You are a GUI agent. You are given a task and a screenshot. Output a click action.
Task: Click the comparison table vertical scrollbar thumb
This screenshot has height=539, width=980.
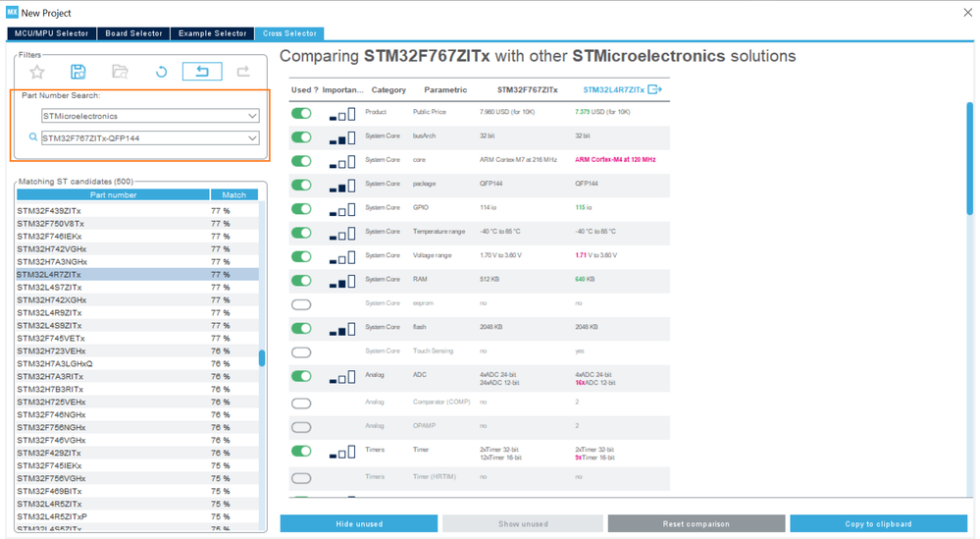coord(970,158)
